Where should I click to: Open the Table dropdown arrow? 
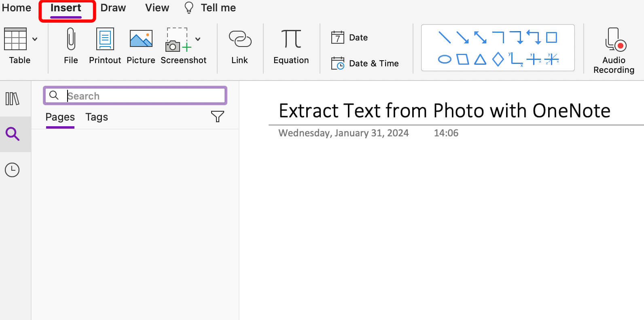tap(35, 39)
